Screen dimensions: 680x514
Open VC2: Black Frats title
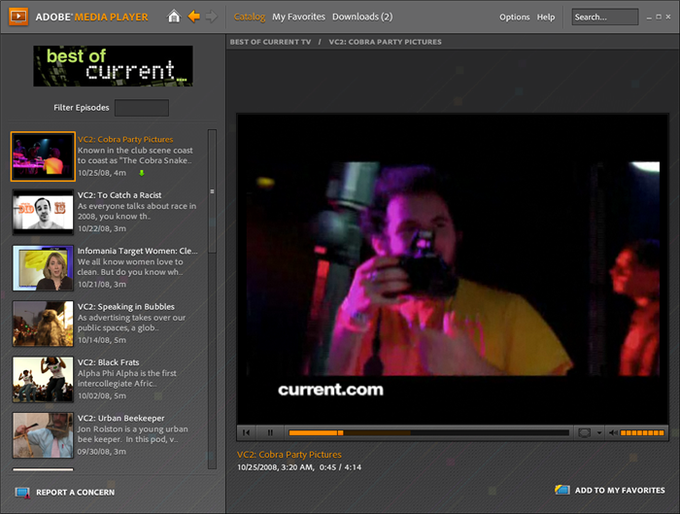tap(108, 363)
